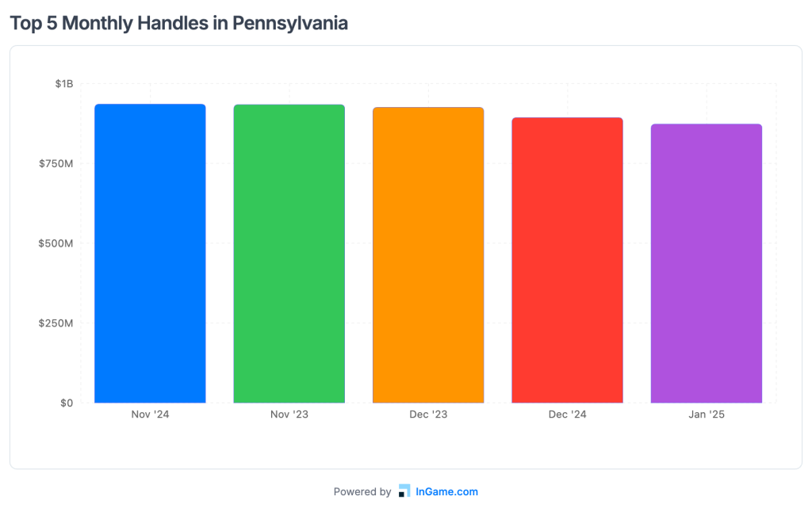
Task: Click the InGame.com logo icon
Action: [x=404, y=491]
